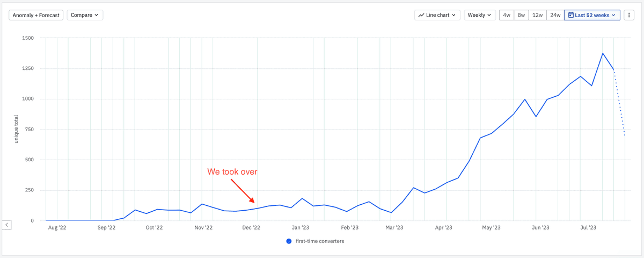The height and width of the screenshot is (258, 644).
Task: Switch to the 24w range
Action: (555, 15)
